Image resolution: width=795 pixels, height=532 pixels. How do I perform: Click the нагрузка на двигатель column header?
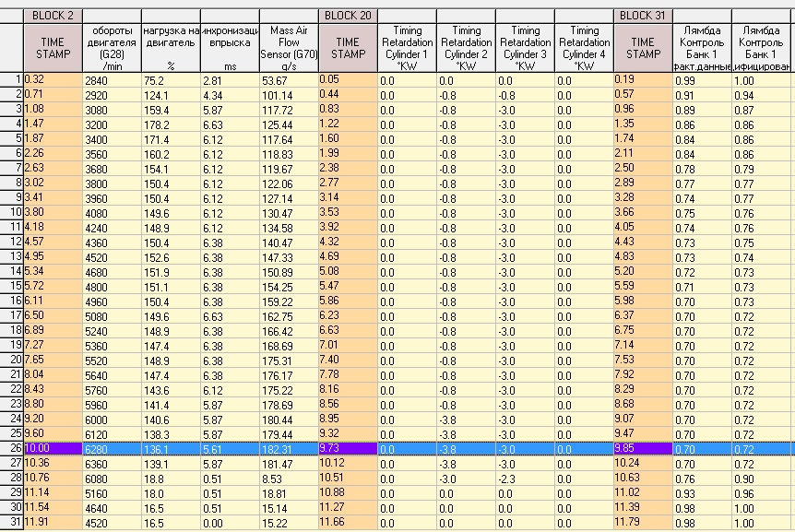pyautogui.click(x=170, y=48)
